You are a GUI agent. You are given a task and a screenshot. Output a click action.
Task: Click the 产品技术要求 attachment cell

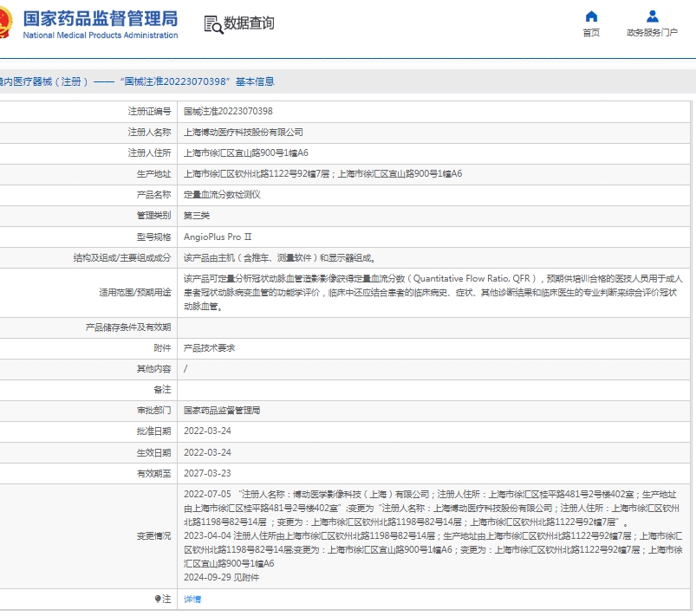pyautogui.click(x=209, y=347)
